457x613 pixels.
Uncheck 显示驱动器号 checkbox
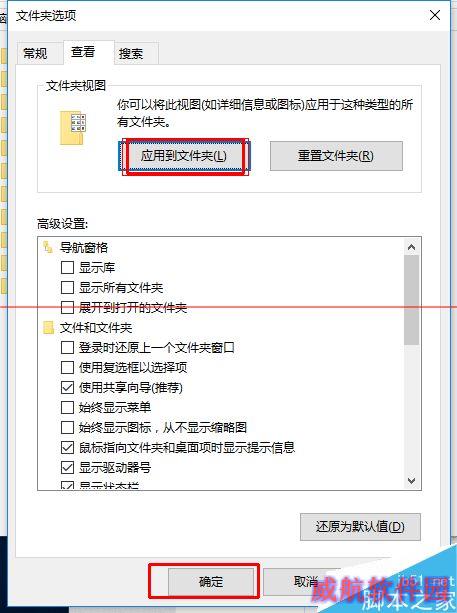[67, 467]
